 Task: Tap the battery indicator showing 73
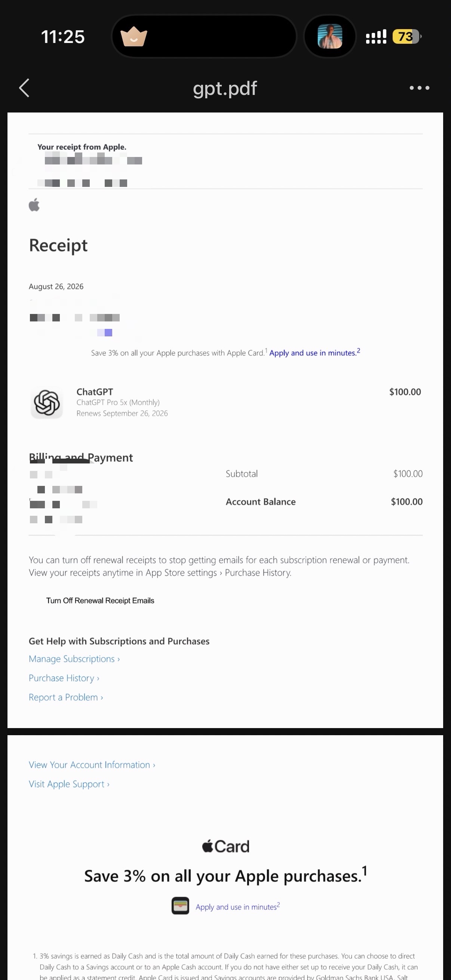tap(407, 37)
